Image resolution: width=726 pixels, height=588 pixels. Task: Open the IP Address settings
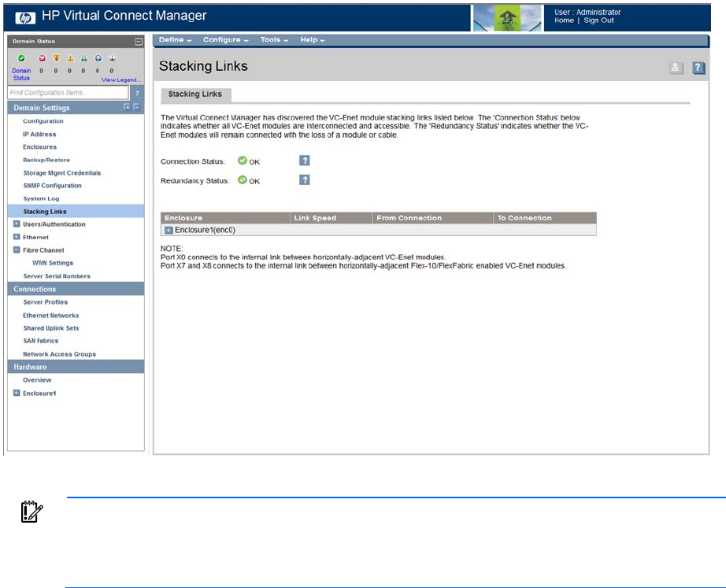pyautogui.click(x=39, y=135)
